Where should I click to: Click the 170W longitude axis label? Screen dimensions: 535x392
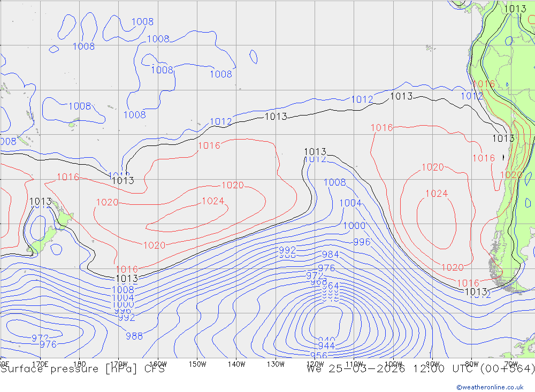[x=119, y=364]
